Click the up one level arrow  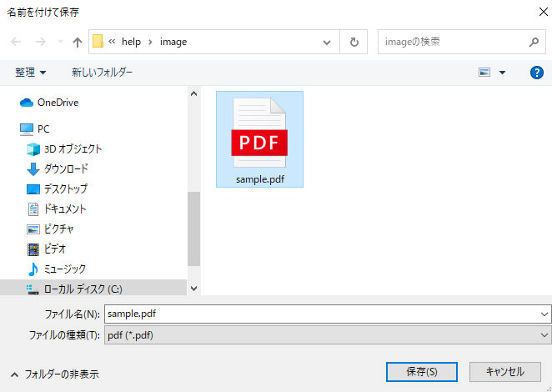pos(78,43)
